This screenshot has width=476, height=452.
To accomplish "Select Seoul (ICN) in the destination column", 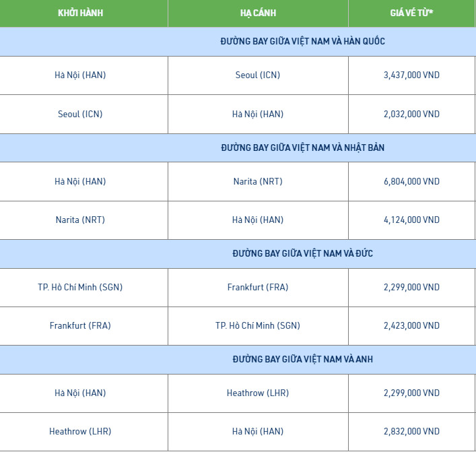I will tap(258, 75).
